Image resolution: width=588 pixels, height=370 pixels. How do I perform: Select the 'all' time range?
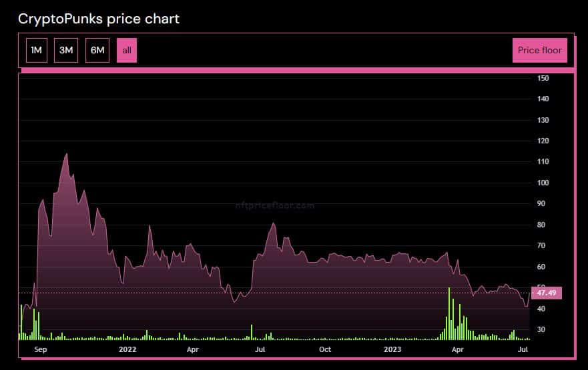click(x=127, y=50)
